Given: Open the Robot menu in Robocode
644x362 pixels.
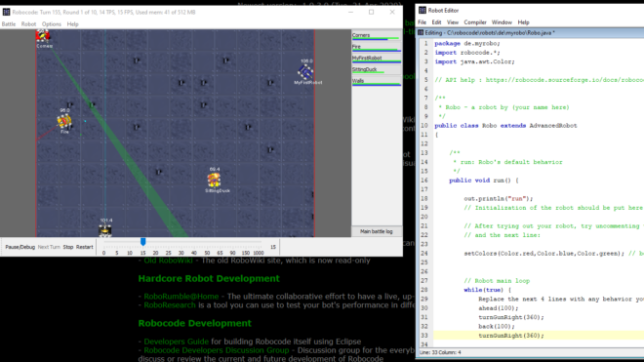Looking at the screenshot, I should 28,24.
